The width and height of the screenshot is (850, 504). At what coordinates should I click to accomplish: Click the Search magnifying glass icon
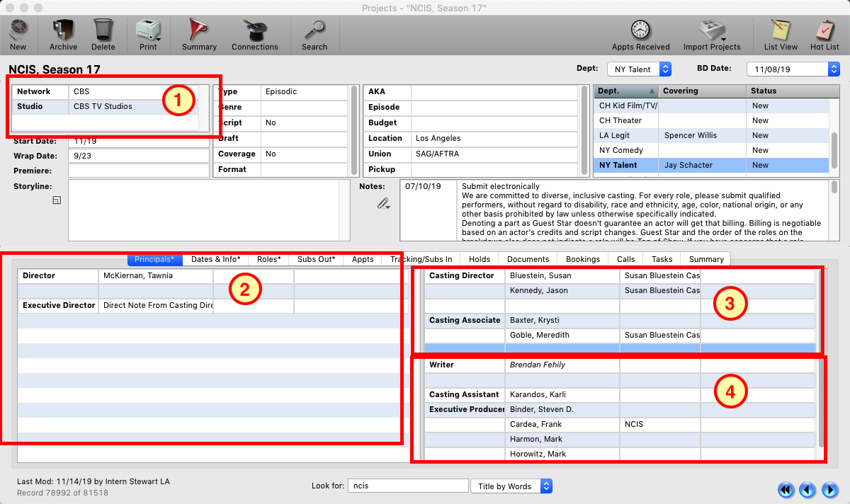314,30
